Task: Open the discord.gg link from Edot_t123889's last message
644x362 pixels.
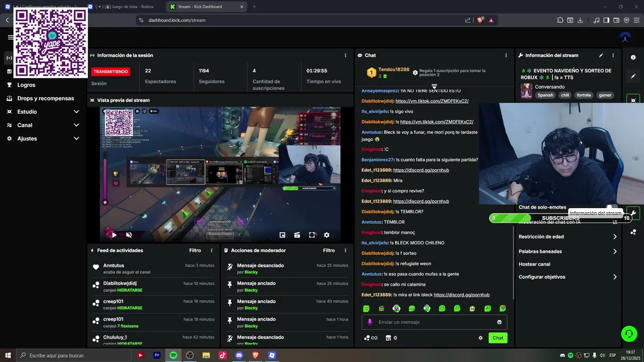Action: coord(461,295)
